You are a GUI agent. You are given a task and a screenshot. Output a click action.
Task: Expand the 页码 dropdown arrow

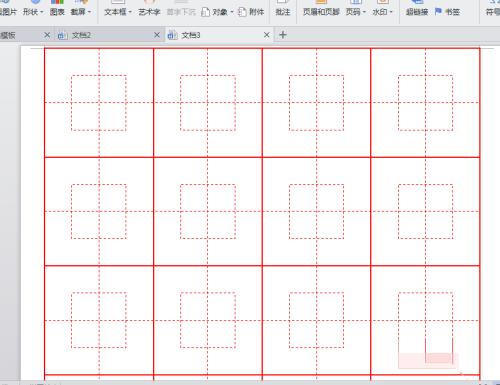364,12
